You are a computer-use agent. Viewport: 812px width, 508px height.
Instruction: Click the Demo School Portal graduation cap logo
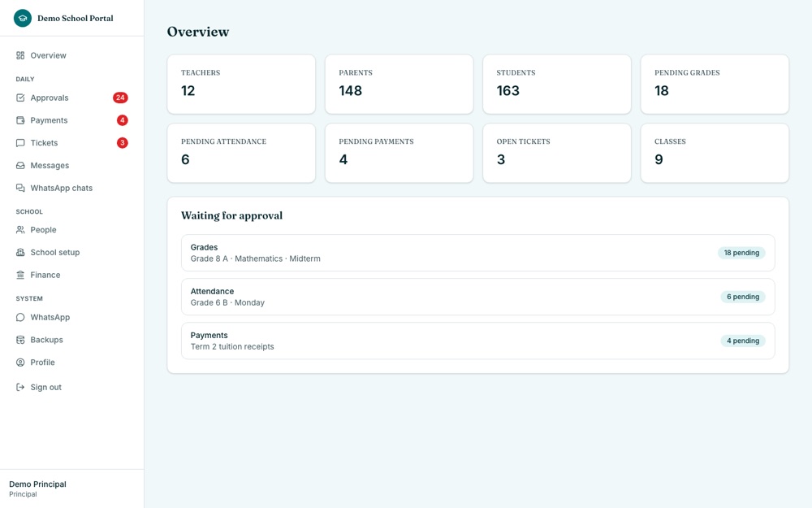click(x=22, y=18)
